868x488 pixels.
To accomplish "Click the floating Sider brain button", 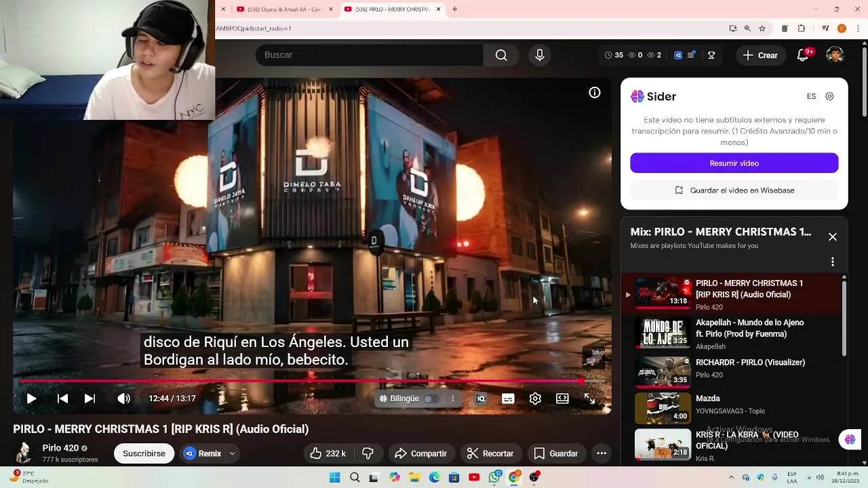I will click(850, 439).
